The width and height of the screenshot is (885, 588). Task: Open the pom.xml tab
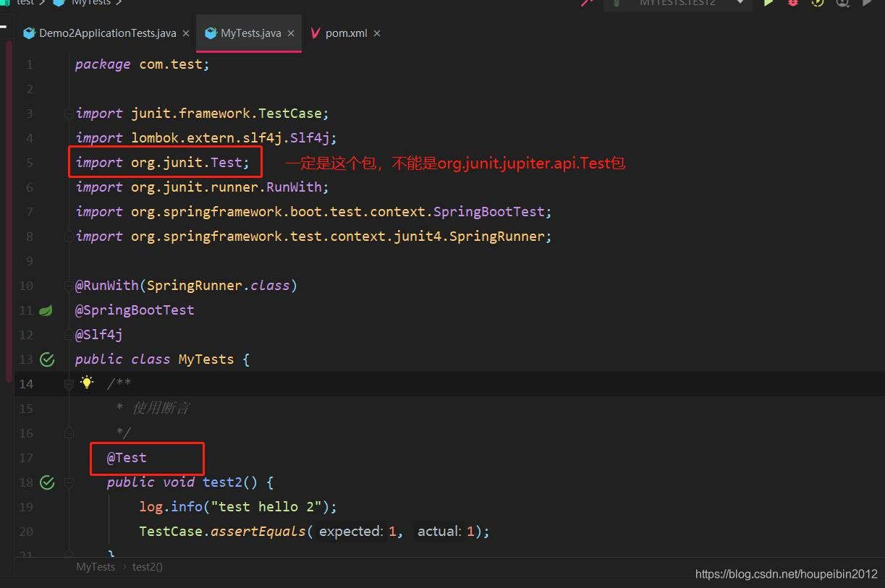pos(346,33)
